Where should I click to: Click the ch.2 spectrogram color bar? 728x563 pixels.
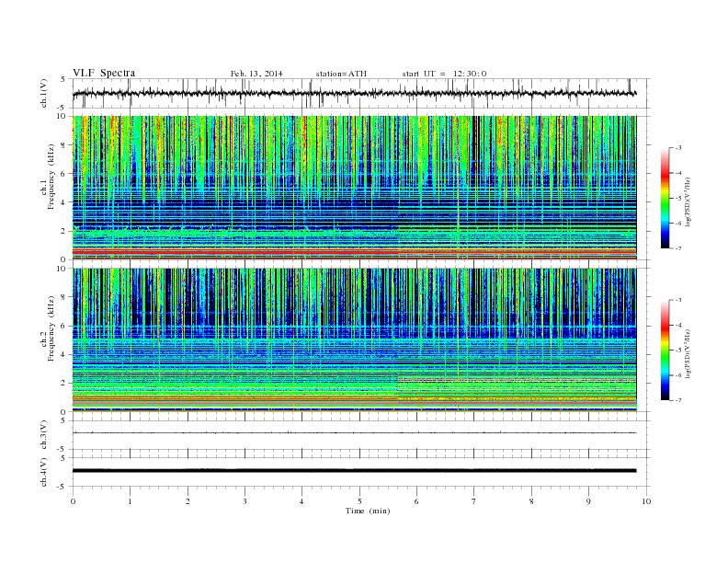665,350
